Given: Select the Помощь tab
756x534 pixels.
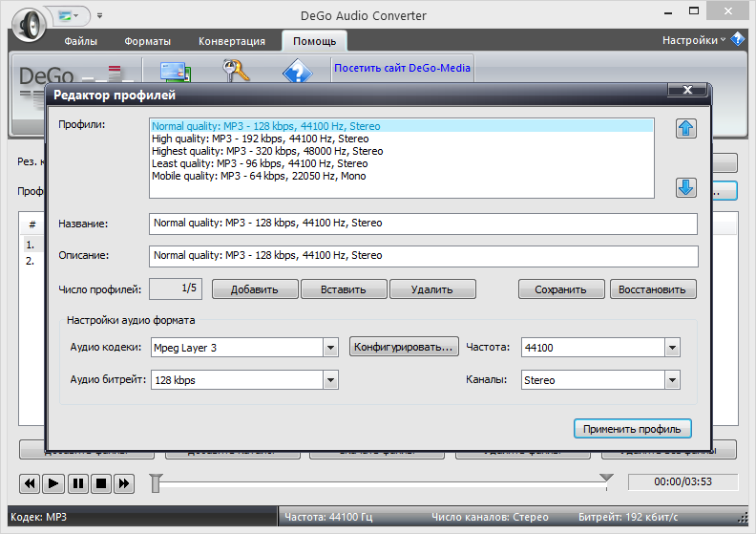Looking at the screenshot, I should point(314,41).
